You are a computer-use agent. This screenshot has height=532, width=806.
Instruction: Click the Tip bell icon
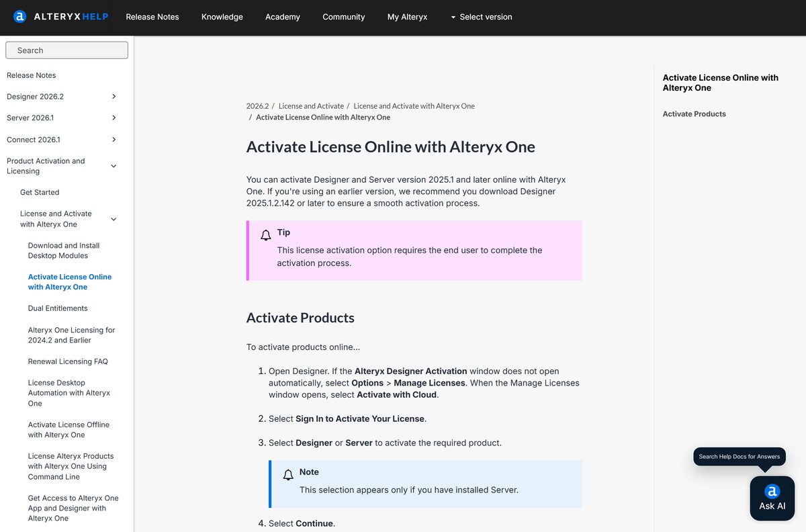266,234
